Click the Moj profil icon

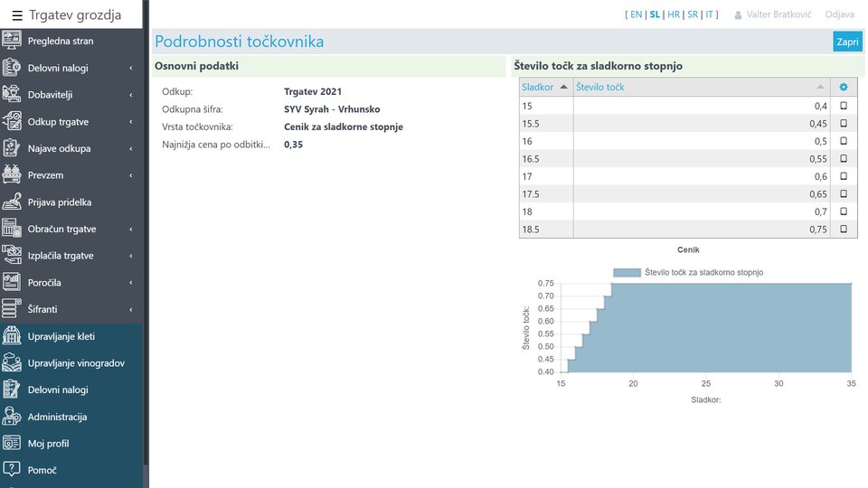tap(12, 444)
